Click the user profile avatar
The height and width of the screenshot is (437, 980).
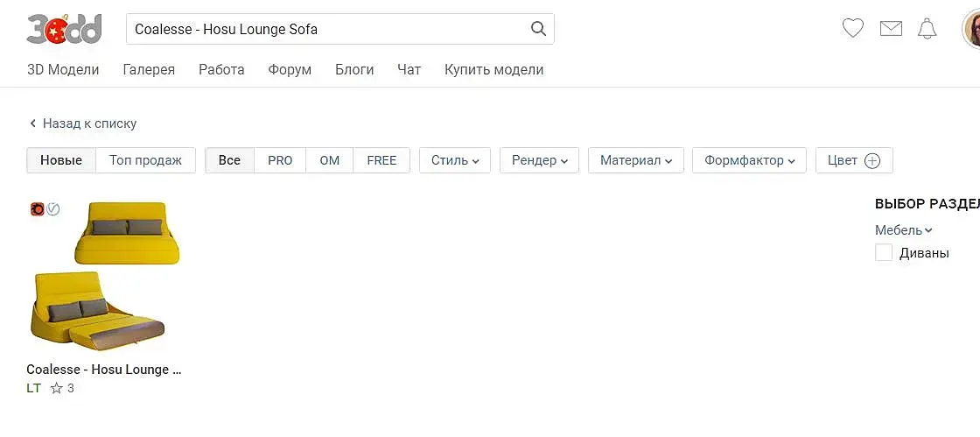point(971,30)
